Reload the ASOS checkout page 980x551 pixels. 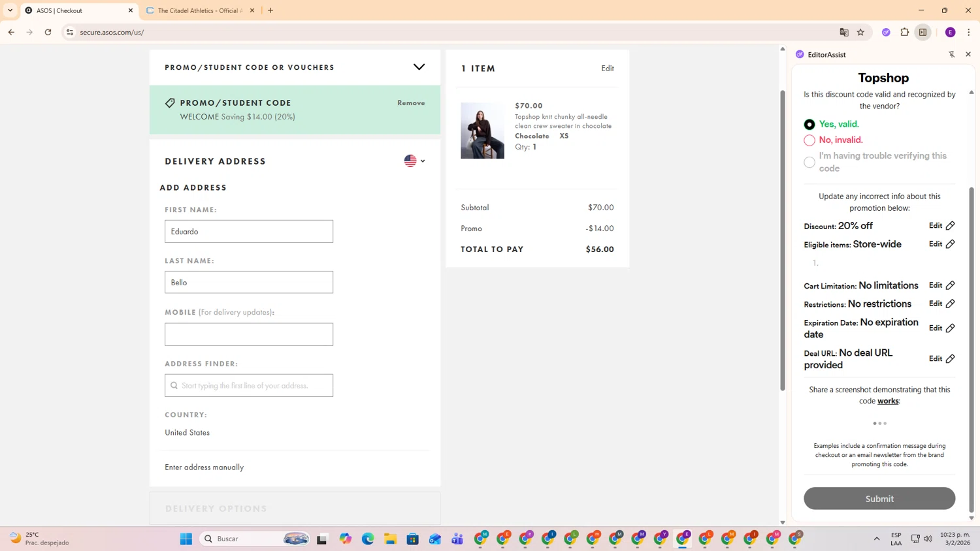[48, 32]
